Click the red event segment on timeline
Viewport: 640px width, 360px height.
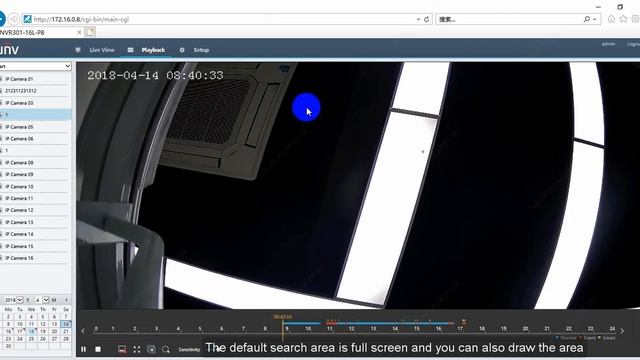click(x=331, y=323)
